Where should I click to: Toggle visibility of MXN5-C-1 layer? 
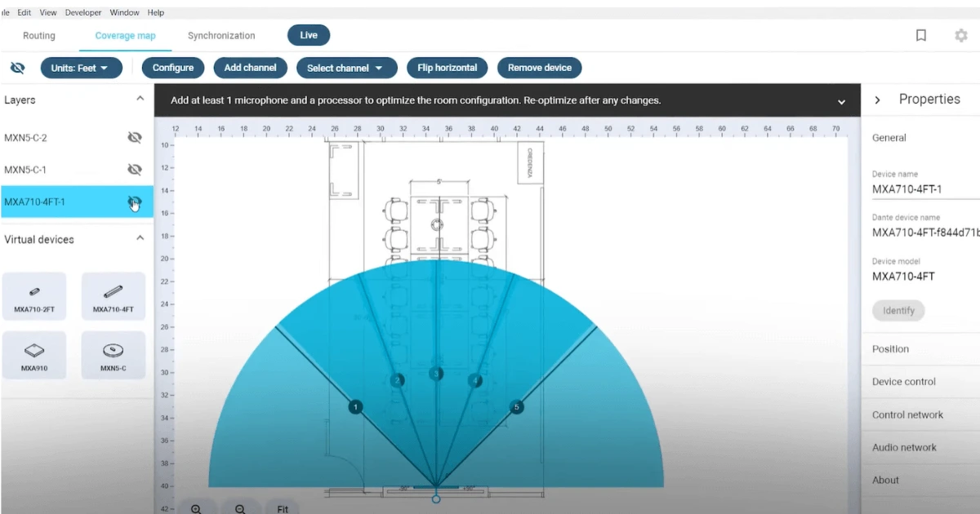point(135,170)
